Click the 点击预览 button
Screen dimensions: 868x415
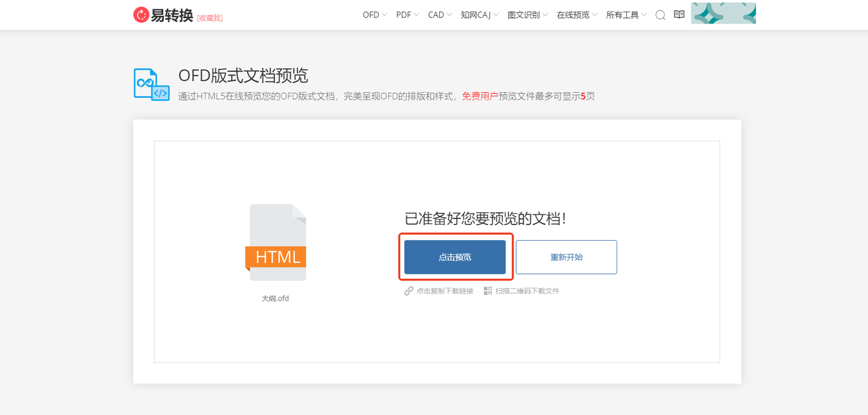coord(455,256)
